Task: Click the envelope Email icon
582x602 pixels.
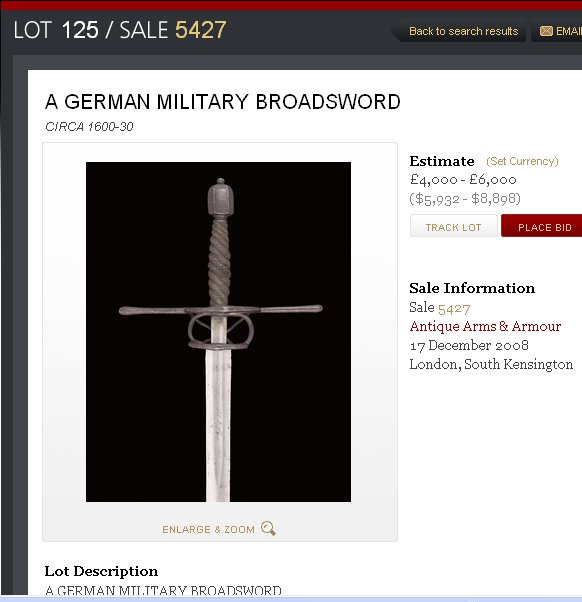Action: pos(546,31)
